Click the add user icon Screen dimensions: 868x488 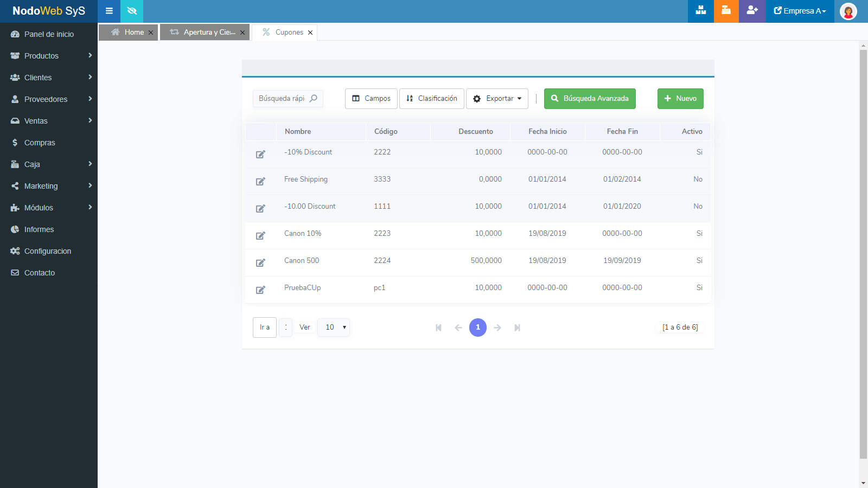752,11
